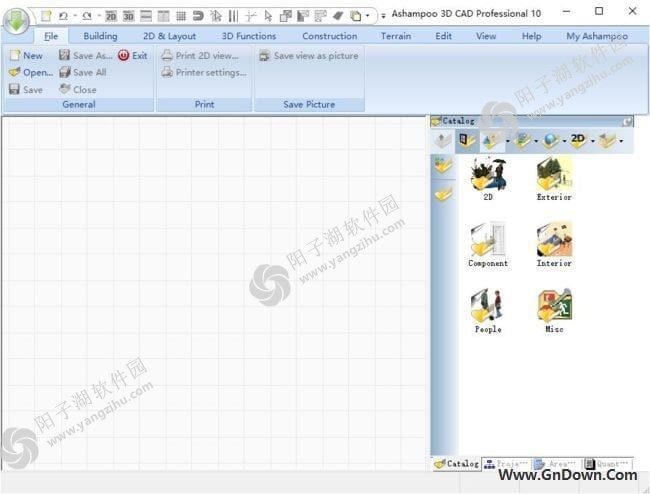Open the Construction ribbon tab
This screenshot has width=650, height=494.
[x=330, y=36]
